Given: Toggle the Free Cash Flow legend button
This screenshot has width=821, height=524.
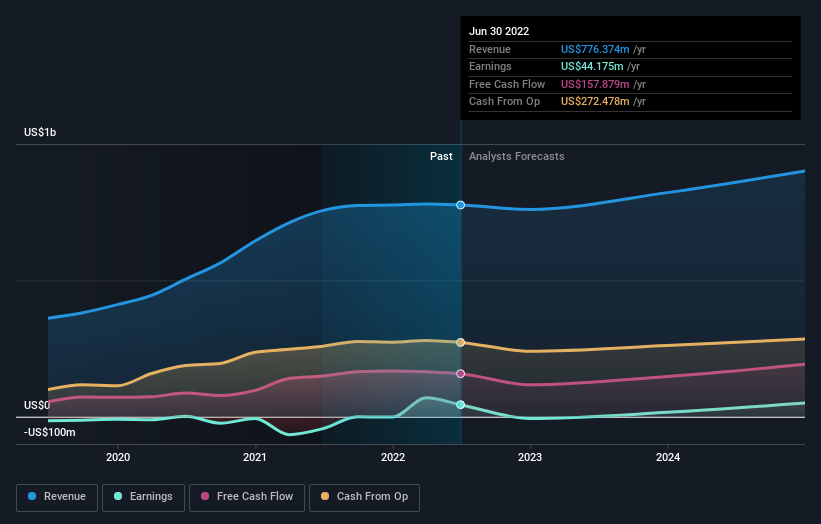Looking at the screenshot, I should [247, 497].
